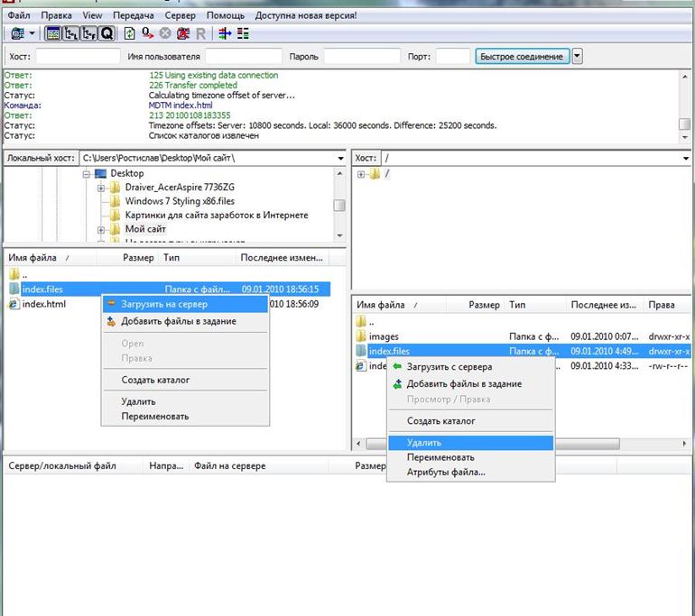695x616 pixels.
Task: Open the Правка menu
Action: pos(56,15)
